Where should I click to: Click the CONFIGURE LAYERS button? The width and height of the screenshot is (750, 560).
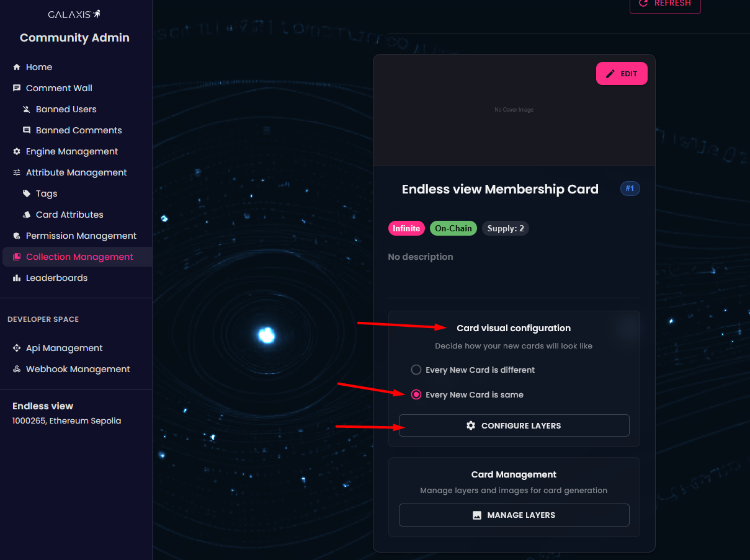(x=514, y=425)
